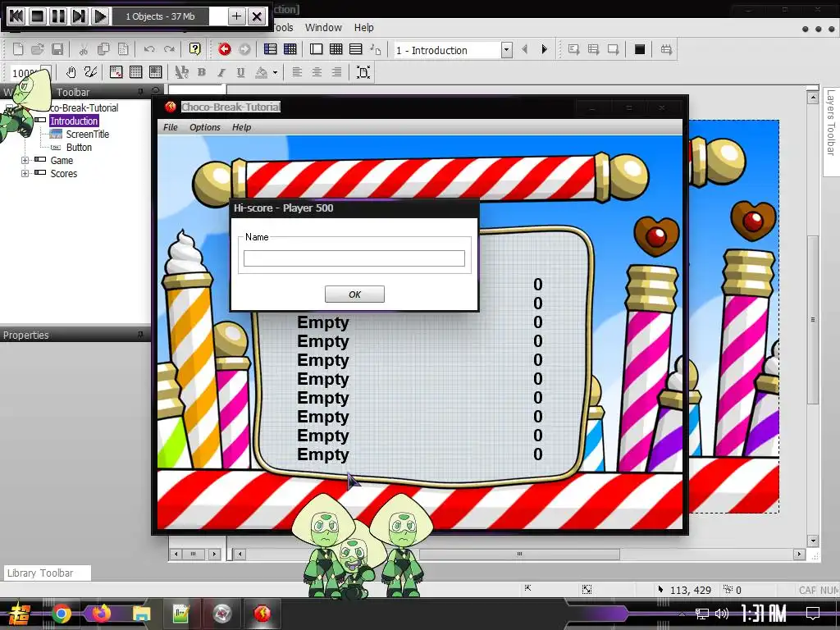
Task: Click the pause playback button
Action: coord(58,16)
